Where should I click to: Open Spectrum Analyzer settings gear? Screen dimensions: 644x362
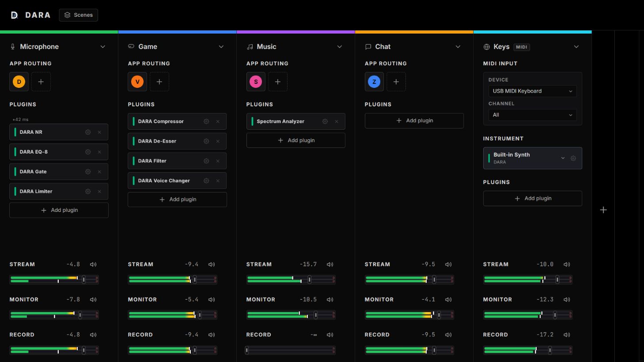pyautogui.click(x=325, y=121)
